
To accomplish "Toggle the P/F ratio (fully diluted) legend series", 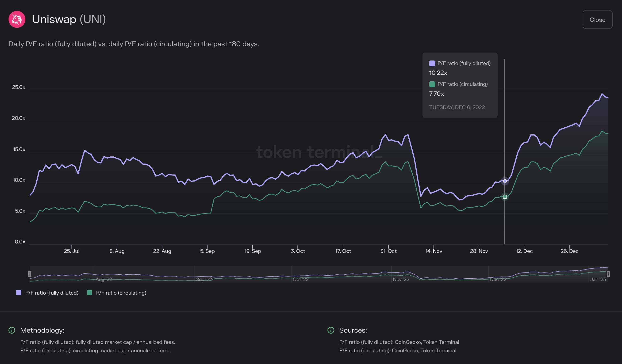I will tap(52, 293).
